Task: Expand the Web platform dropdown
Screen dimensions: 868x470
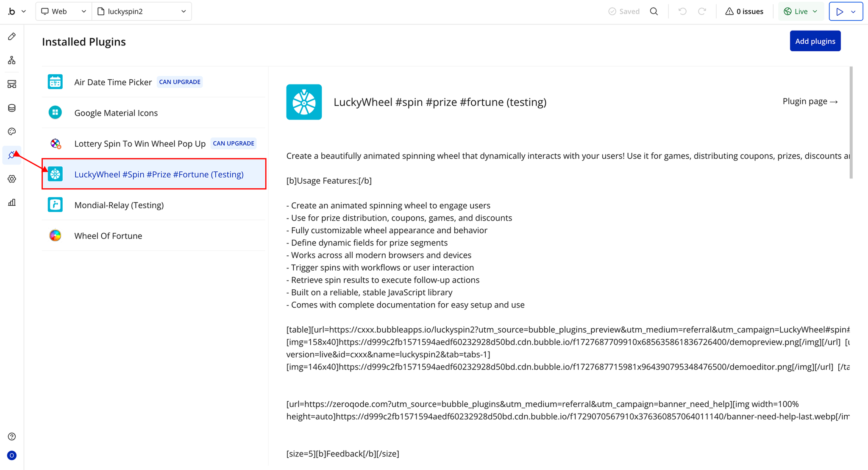Action: click(64, 11)
